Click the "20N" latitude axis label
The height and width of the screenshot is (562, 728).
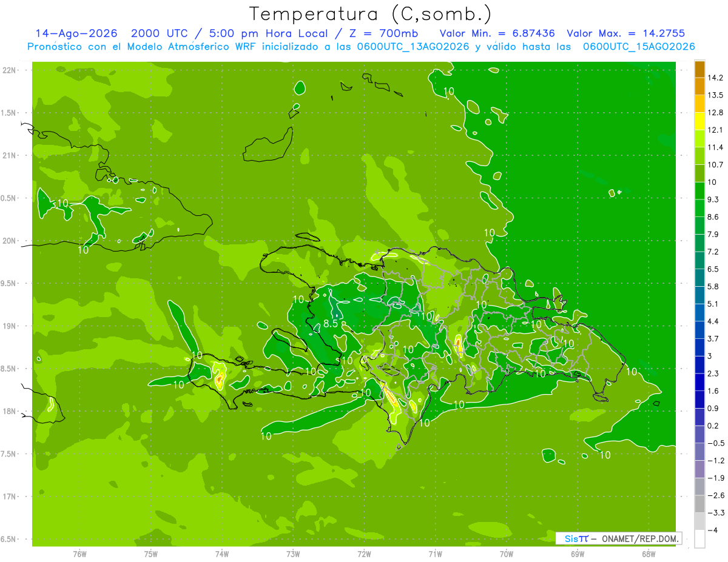point(10,241)
